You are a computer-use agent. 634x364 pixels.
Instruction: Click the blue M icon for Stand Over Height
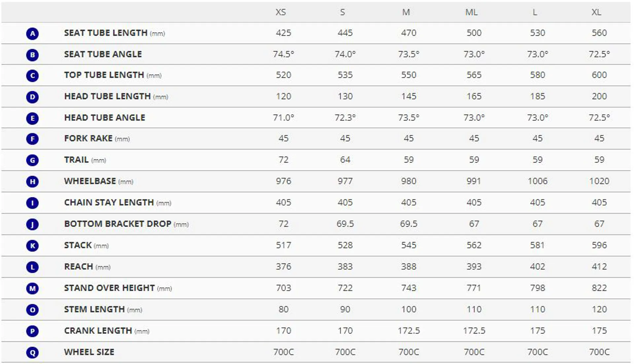coord(32,288)
